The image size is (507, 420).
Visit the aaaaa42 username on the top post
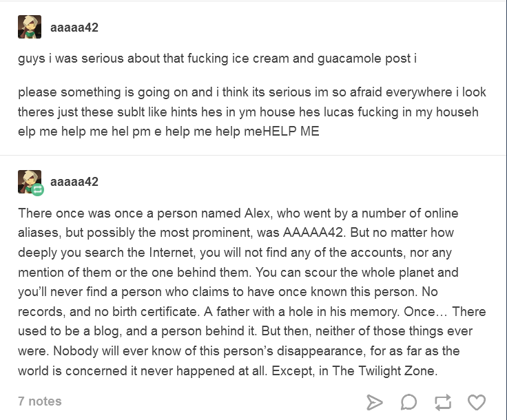click(74, 28)
